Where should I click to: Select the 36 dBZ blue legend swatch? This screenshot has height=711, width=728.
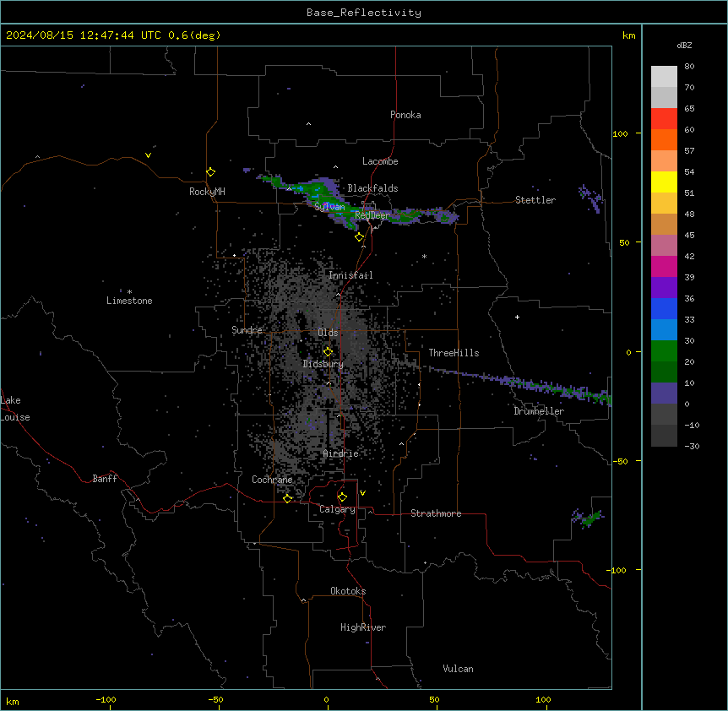click(664, 308)
